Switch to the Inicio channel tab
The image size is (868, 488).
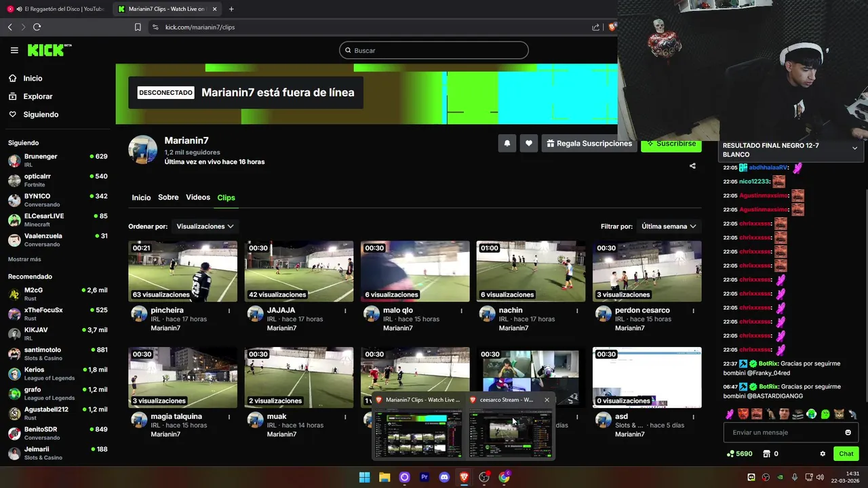pos(141,197)
